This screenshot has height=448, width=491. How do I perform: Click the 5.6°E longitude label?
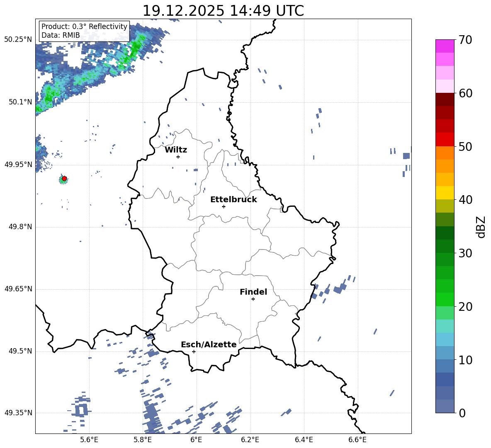(89, 440)
